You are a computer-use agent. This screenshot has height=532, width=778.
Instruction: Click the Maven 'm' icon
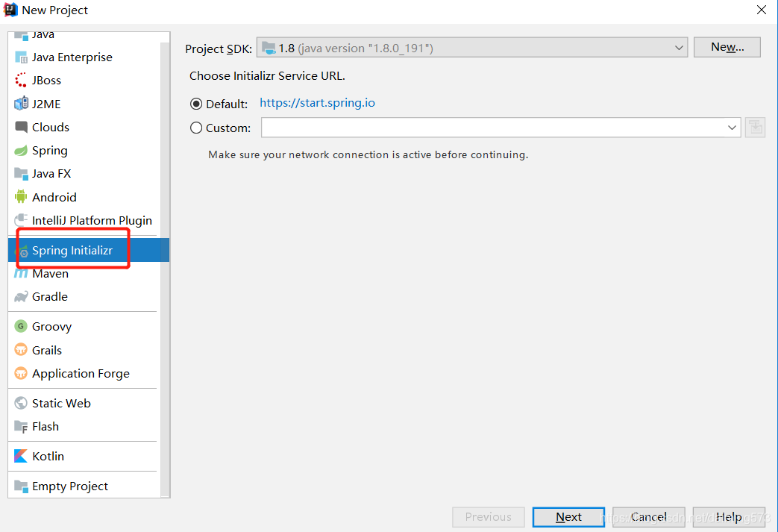21,273
